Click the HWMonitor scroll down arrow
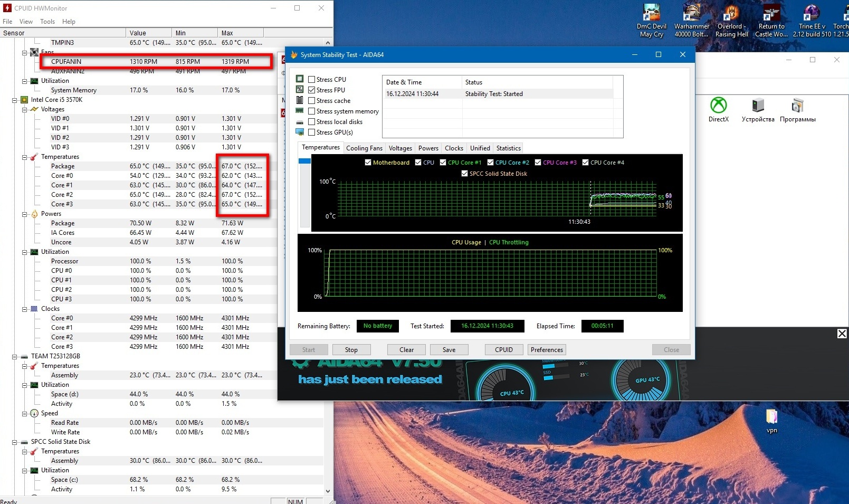This screenshot has height=504, width=849. tap(328, 491)
